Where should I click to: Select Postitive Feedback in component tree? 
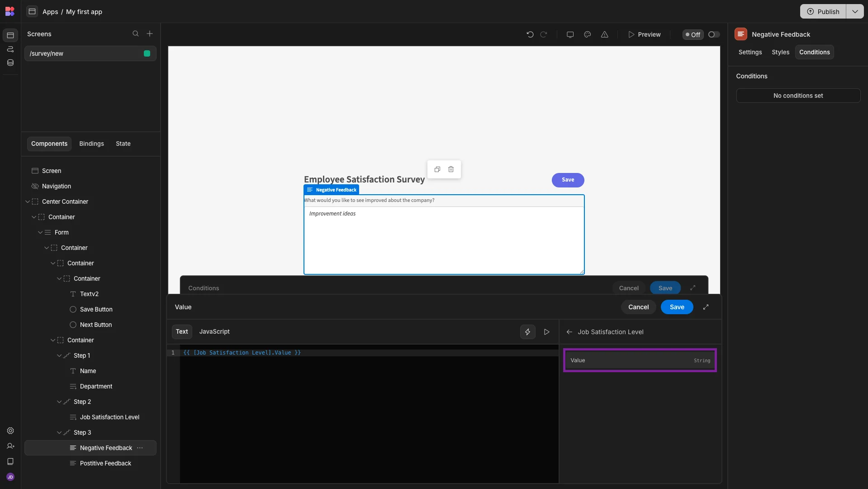tap(105, 463)
